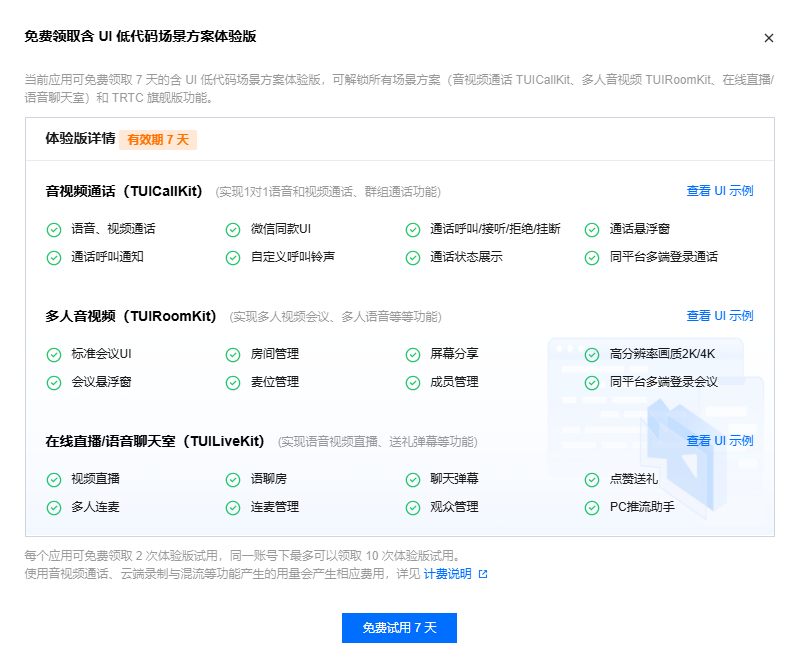Image resolution: width=800 pixels, height=668 pixels.
Task: Click check icon beside 屏幕分享
Action: pyautogui.click(x=413, y=355)
